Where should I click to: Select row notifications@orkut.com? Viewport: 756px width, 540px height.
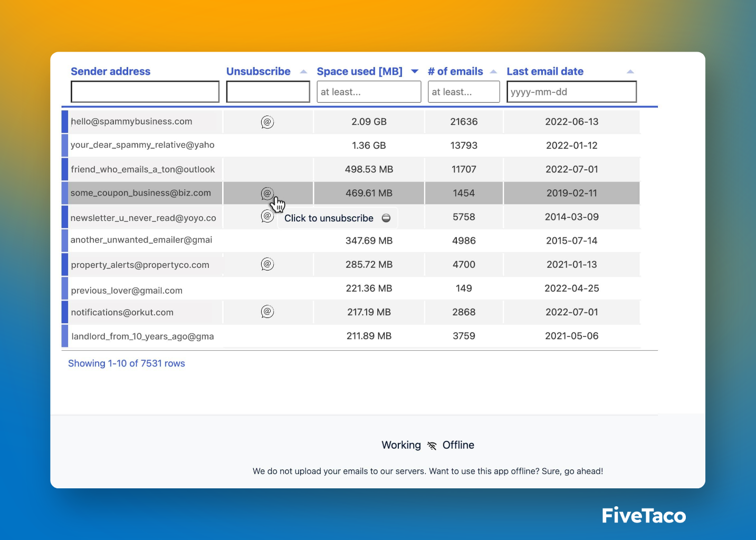click(x=351, y=312)
